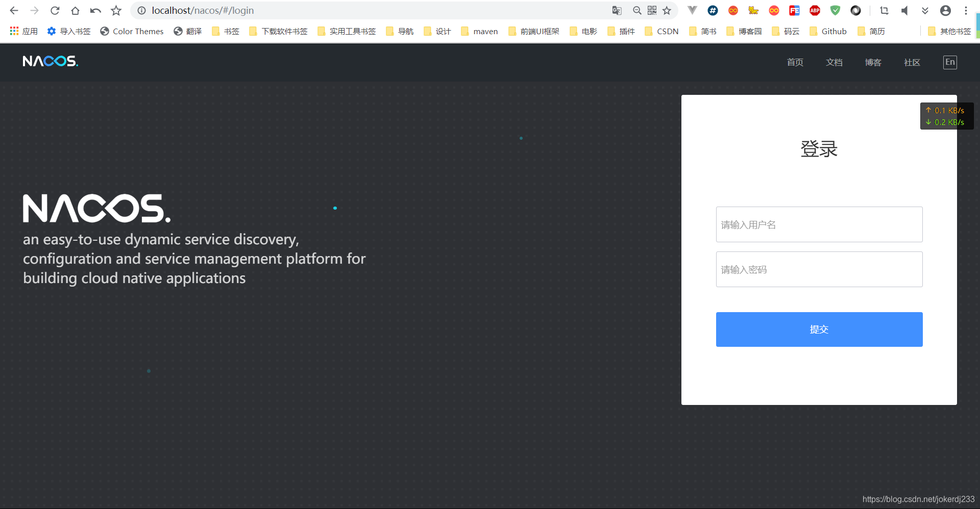Expand the 下载软件书签 folder
This screenshot has width=980, height=509.
pos(278,31)
